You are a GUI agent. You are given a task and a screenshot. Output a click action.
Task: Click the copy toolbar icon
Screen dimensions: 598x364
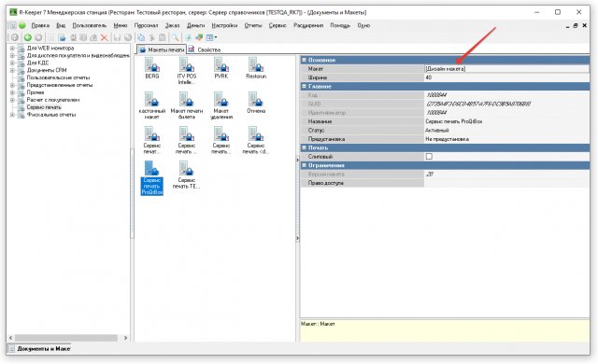[x=141, y=37]
